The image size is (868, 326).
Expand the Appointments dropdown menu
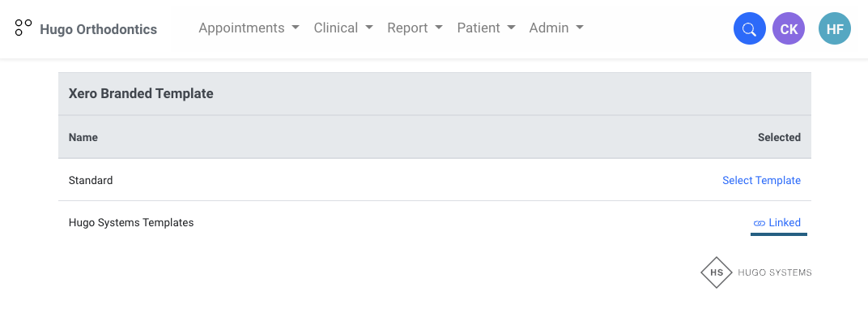[249, 28]
